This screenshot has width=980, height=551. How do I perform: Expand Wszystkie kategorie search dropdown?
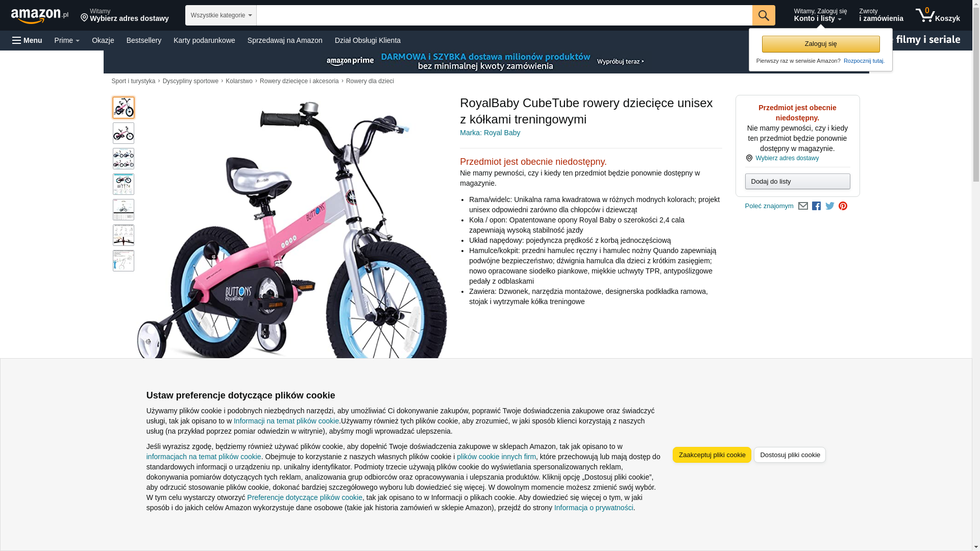[x=221, y=15]
